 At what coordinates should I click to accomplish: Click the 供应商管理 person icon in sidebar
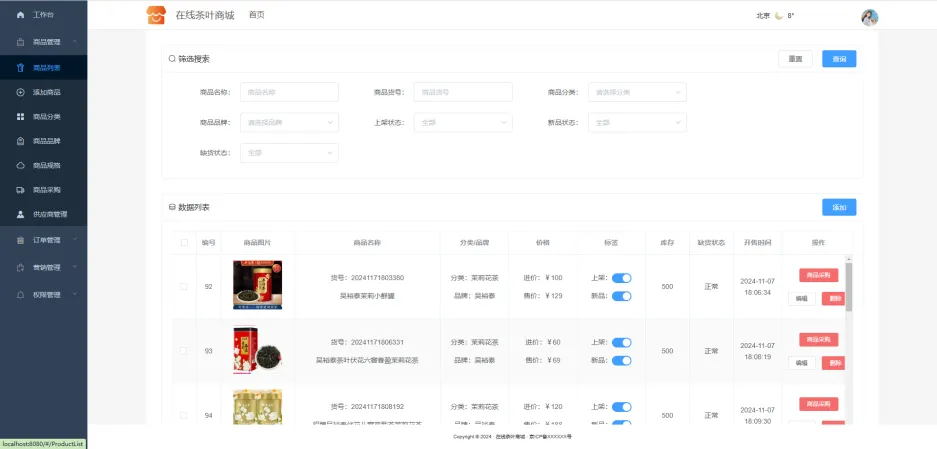[21, 214]
